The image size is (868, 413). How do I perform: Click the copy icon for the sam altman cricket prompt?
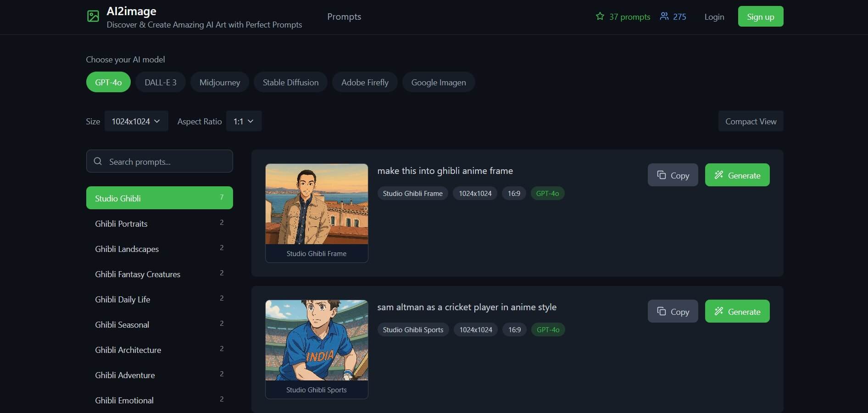coord(661,311)
